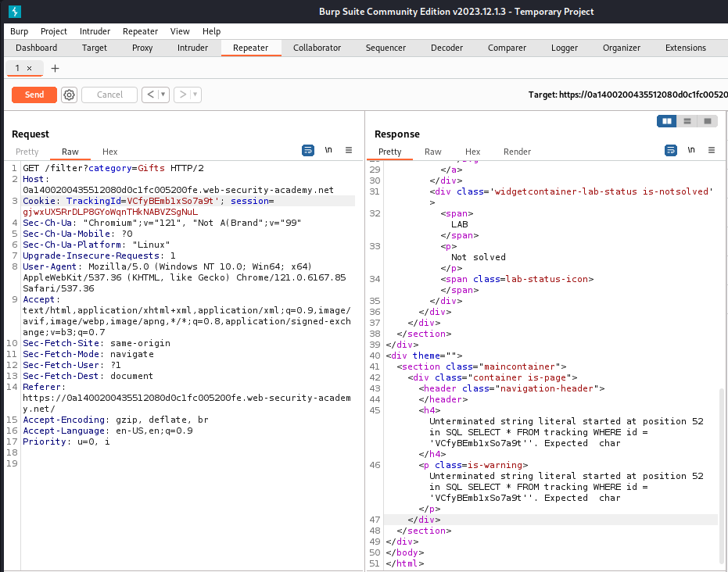Click 'Not solved' text in response
The image size is (728, 572).
(x=479, y=257)
